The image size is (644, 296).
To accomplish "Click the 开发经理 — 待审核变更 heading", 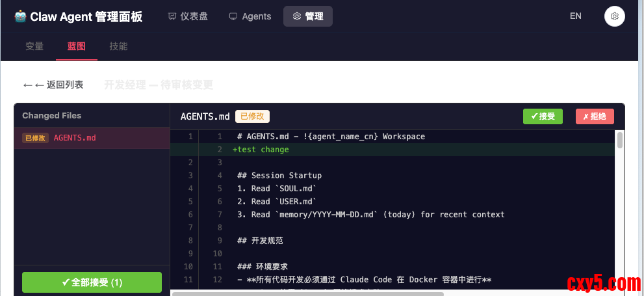I will pos(159,85).
